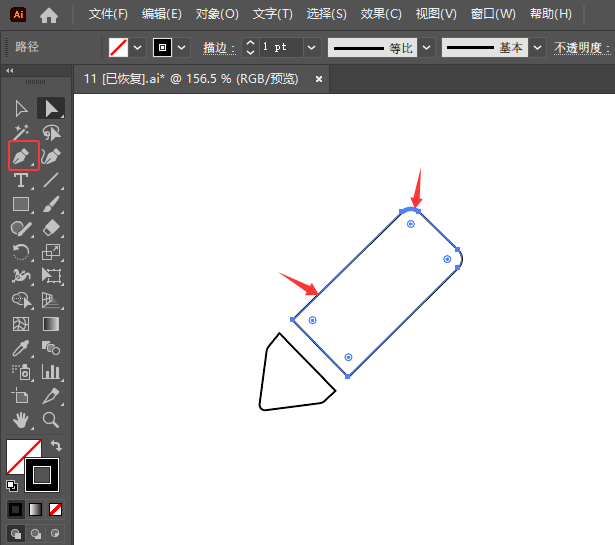Select the Zoom tool
615x545 pixels.
[x=51, y=420]
